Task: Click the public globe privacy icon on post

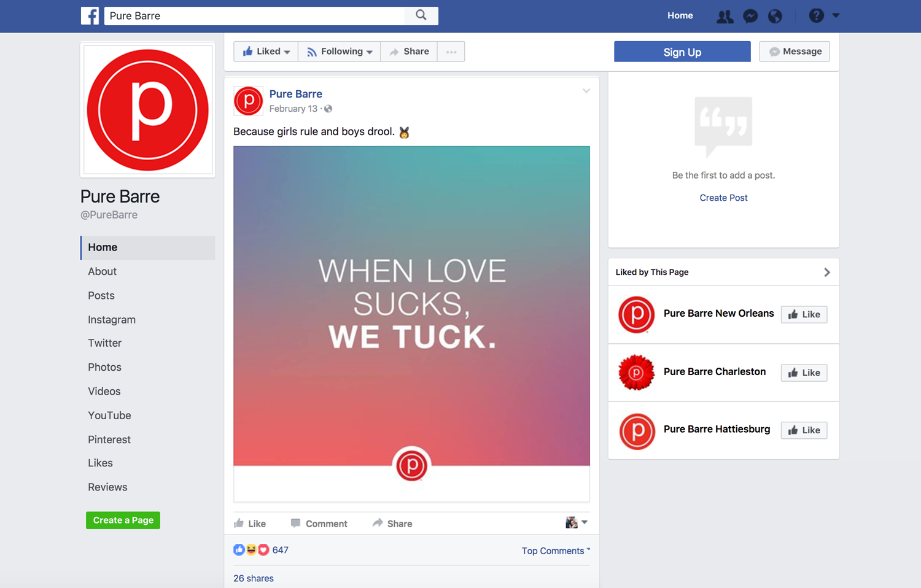Action: (328, 109)
